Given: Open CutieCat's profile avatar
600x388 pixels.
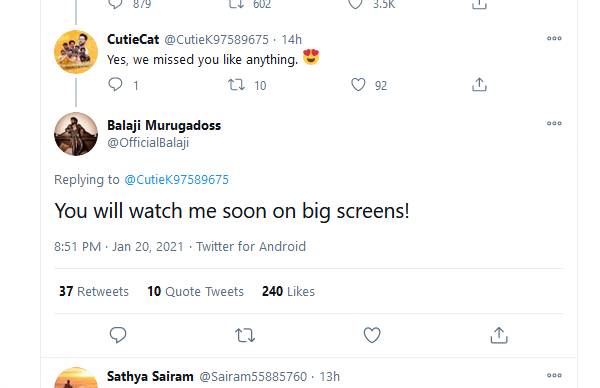Looking at the screenshot, I should tap(76, 52).
